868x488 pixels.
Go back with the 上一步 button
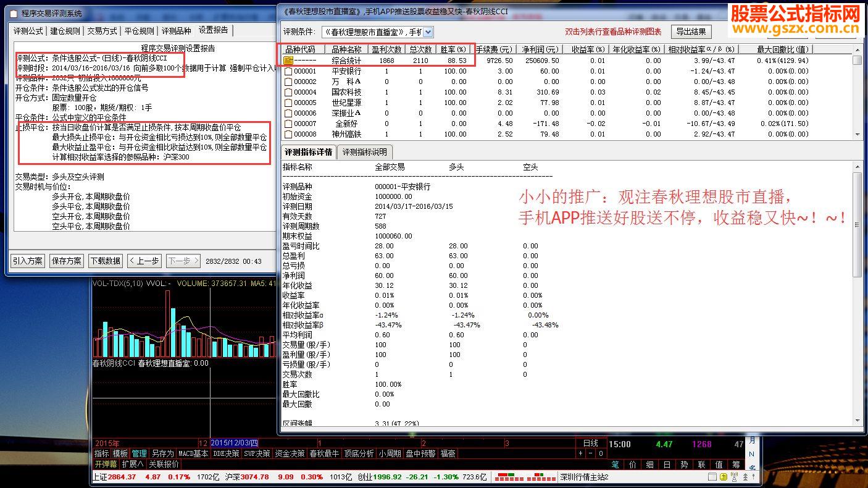point(144,261)
